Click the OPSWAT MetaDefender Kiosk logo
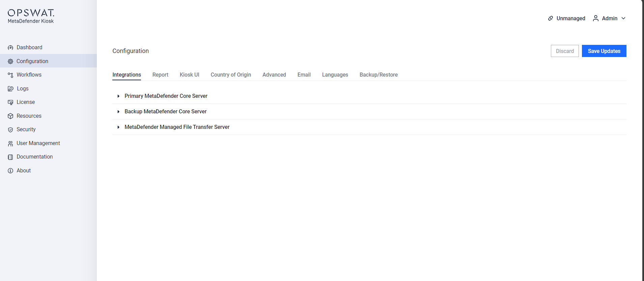Screen dimensions: 644x281 tap(31, 16)
